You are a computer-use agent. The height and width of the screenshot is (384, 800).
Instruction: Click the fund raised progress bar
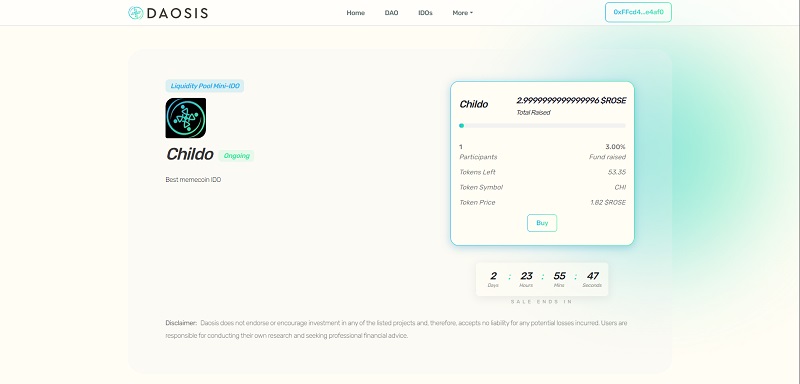pyautogui.click(x=542, y=125)
